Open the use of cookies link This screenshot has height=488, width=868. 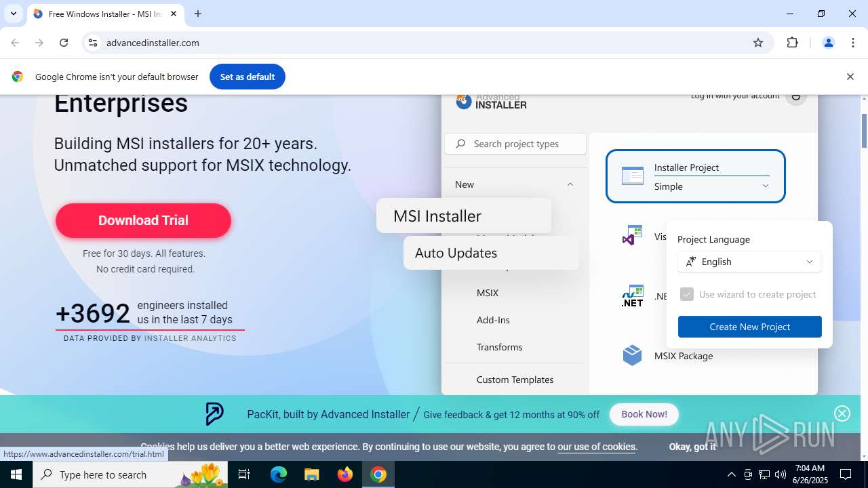click(597, 447)
